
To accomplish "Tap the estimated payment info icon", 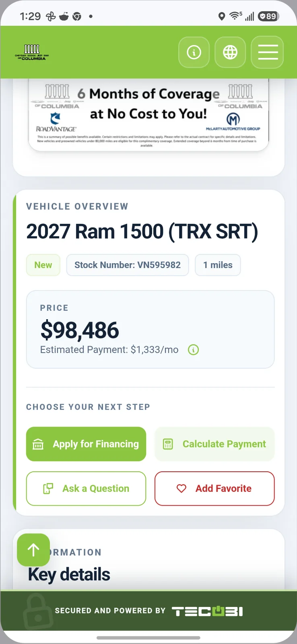I will [194, 350].
